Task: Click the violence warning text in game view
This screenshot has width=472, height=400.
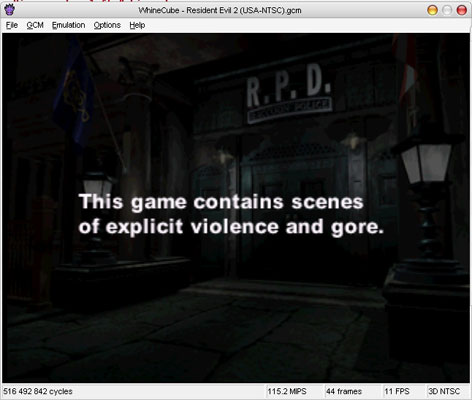Action: pyautogui.click(x=231, y=214)
